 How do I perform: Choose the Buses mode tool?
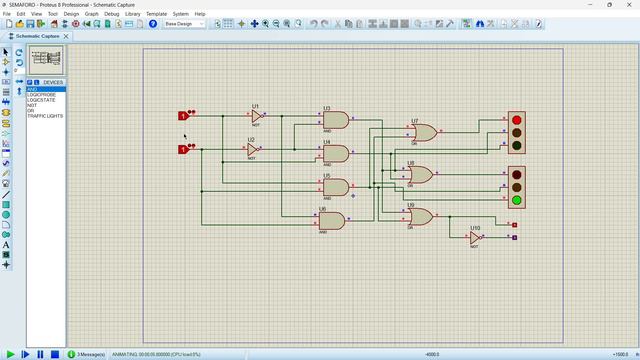point(6,102)
